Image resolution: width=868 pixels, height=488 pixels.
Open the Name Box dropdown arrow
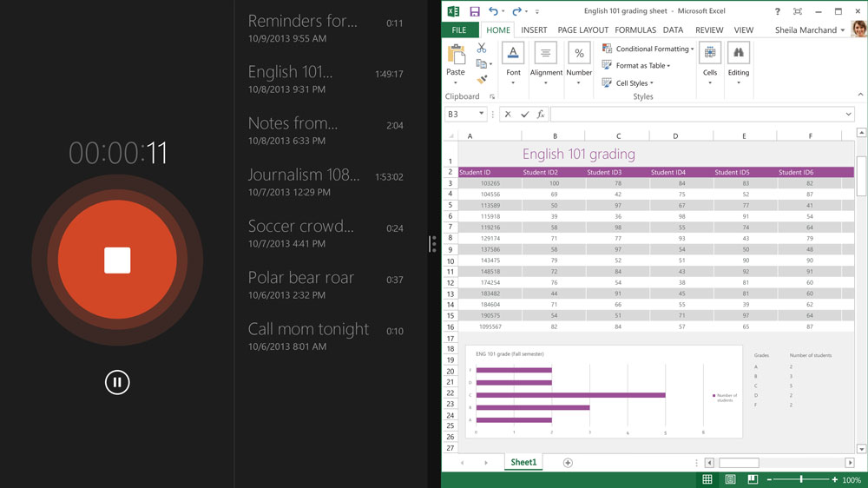[481, 115]
